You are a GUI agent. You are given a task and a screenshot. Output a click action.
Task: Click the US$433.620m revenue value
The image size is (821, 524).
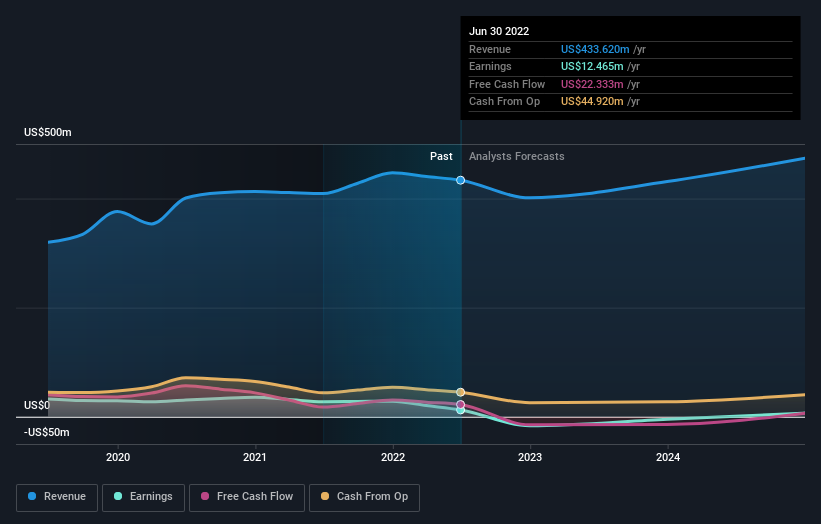pos(595,49)
